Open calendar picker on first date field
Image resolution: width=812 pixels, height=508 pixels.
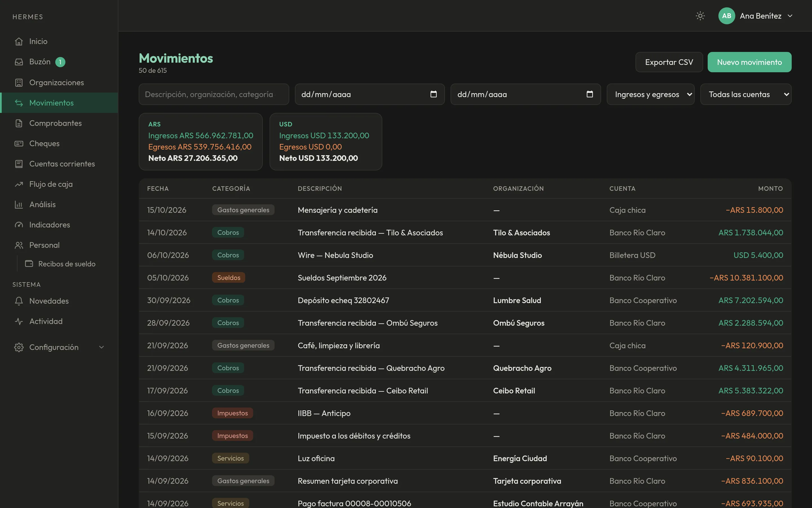point(434,94)
